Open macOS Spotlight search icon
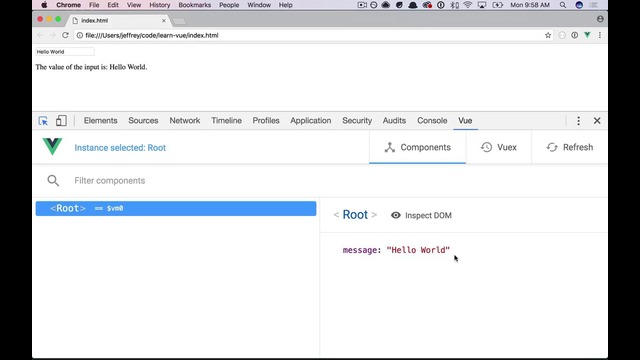Image resolution: width=640 pixels, height=360 pixels. click(563, 5)
